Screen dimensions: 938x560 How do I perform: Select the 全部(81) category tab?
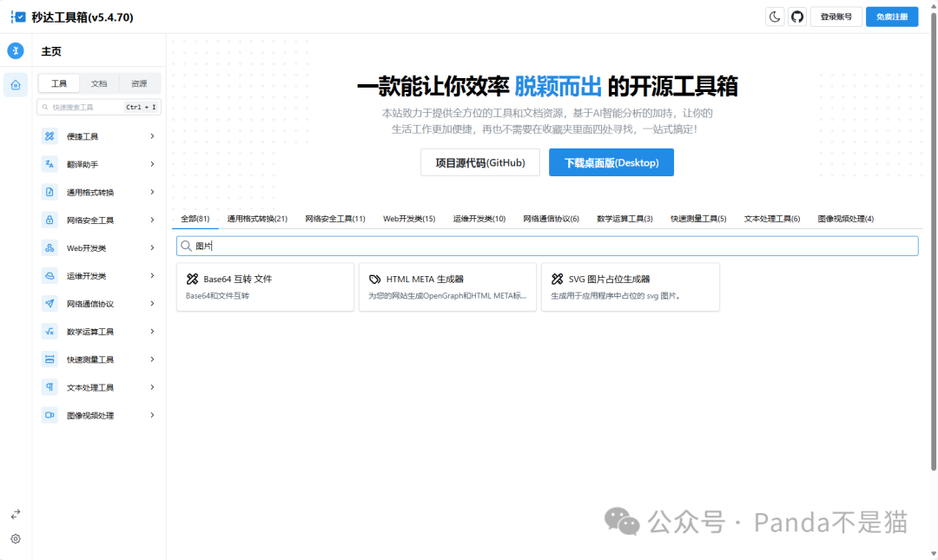(x=195, y=219)
